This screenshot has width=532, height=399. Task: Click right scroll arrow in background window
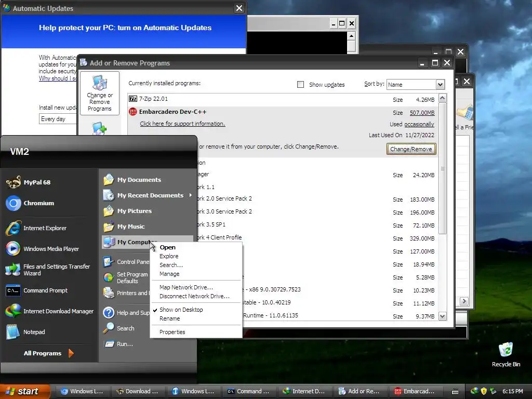(464, 301)
